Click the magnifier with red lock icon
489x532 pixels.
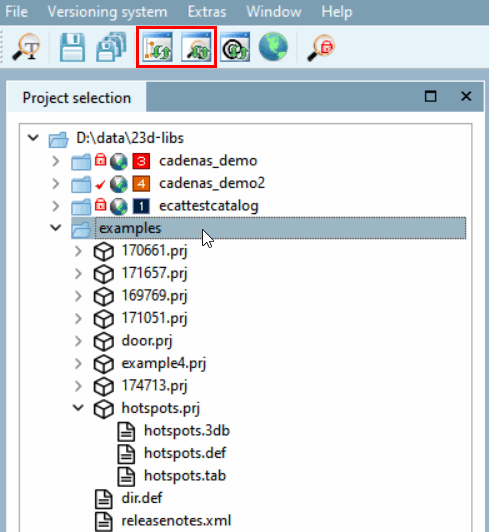click(321, 48)
